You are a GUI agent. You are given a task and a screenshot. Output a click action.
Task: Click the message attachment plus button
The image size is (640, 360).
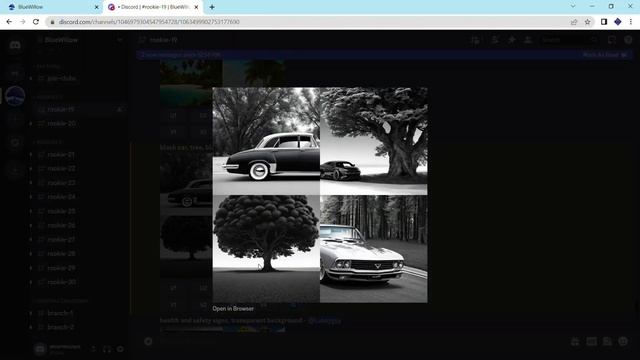click(148, 341)
